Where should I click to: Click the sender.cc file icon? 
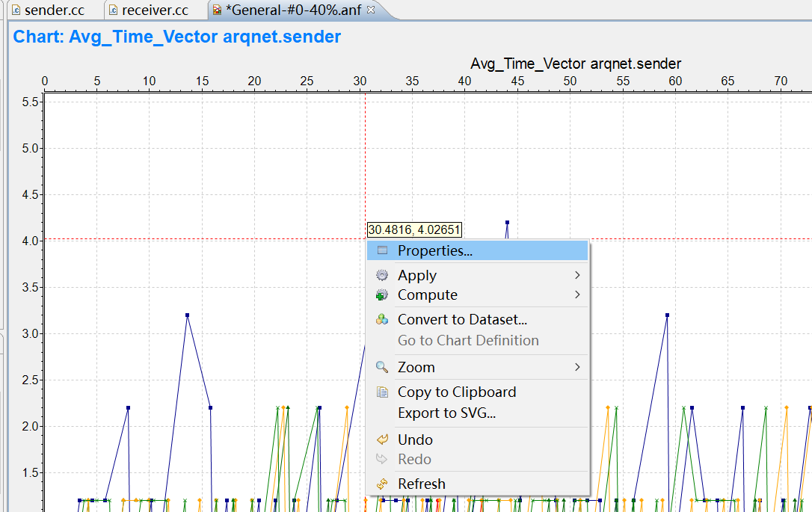tap(16, 10)
